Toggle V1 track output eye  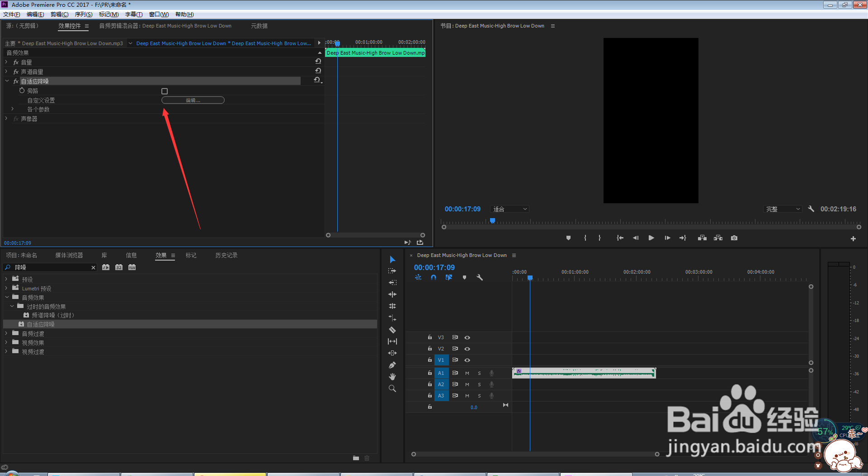(x=467, y=360)
